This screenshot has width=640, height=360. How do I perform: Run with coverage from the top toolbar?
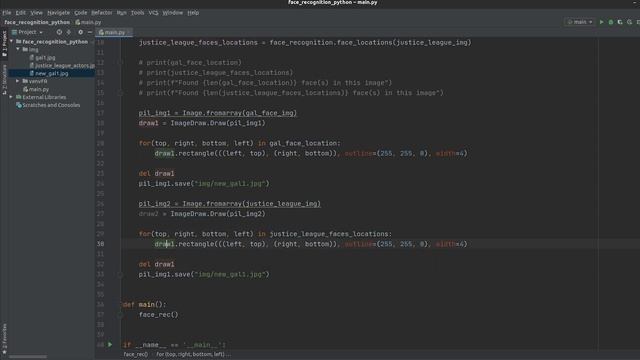coord(620,22)
